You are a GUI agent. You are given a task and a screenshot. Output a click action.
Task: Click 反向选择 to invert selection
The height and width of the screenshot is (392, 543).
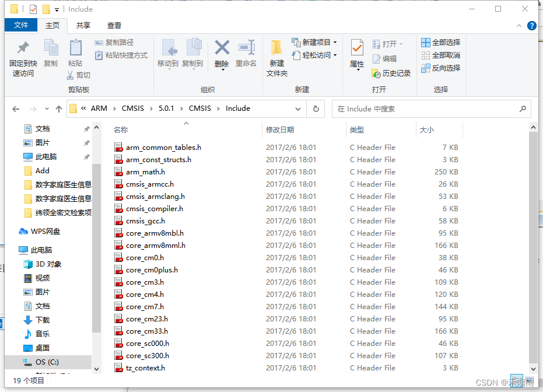(440, 68)
